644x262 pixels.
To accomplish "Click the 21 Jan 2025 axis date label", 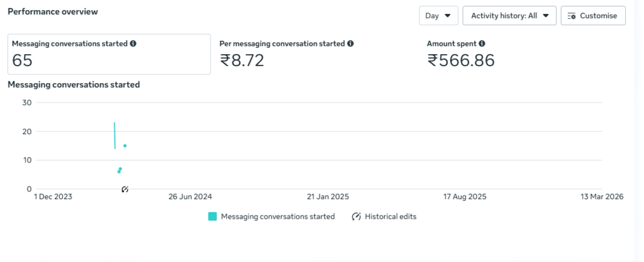I will (x=328, y=197).
